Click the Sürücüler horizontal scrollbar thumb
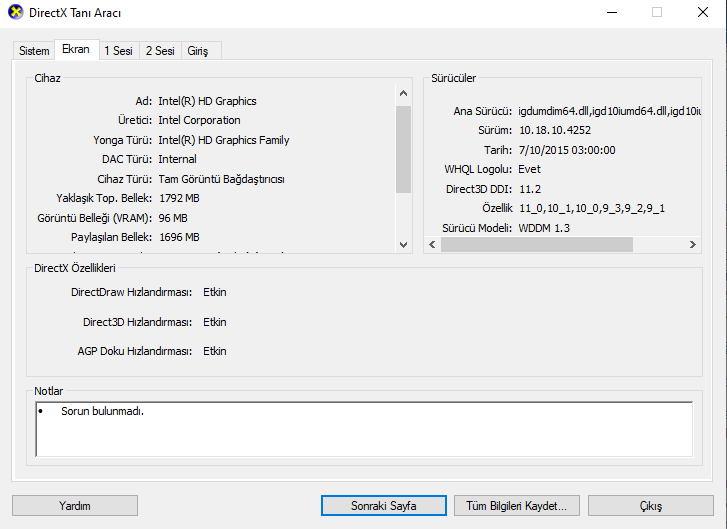Image resolution: width=727 pixels, height=529 pixels. (x=537, y=244)
